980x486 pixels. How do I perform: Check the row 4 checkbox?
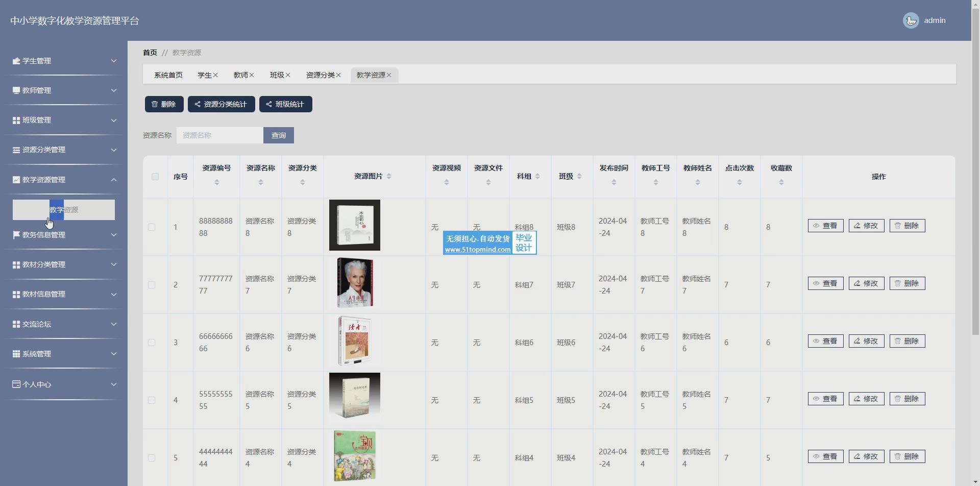click(x=152, y=400)
